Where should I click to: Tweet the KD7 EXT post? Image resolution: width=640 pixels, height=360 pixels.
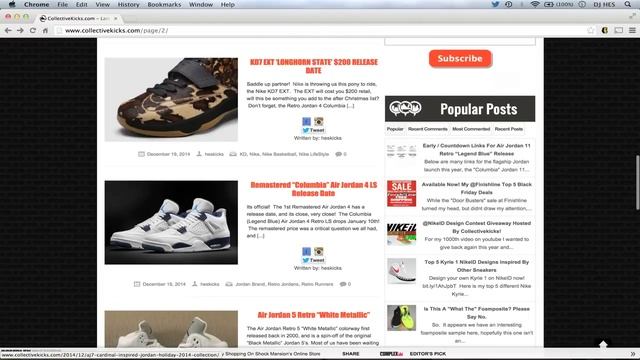click(313, 130)
